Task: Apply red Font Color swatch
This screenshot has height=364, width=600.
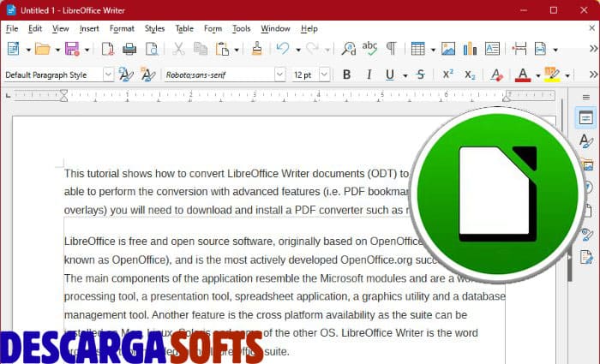Action: (523, 75)
